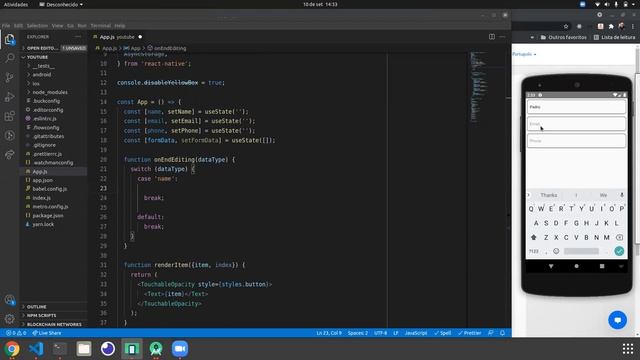The height and width of the screenshot is (360, 640).
Task: Expand the BLOCKCHAIN NETWORKS section
Action: click(53, 324)
